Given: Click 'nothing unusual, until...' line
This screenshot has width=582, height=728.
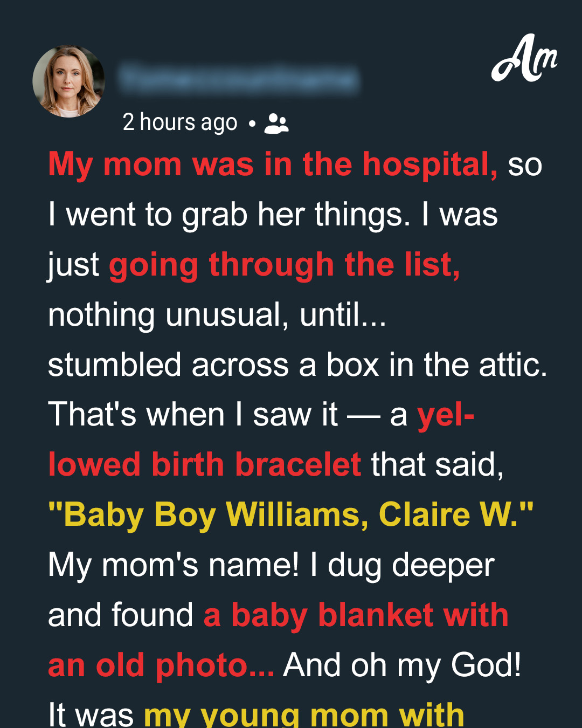Looking at the screenshot, I should [217, 315].
